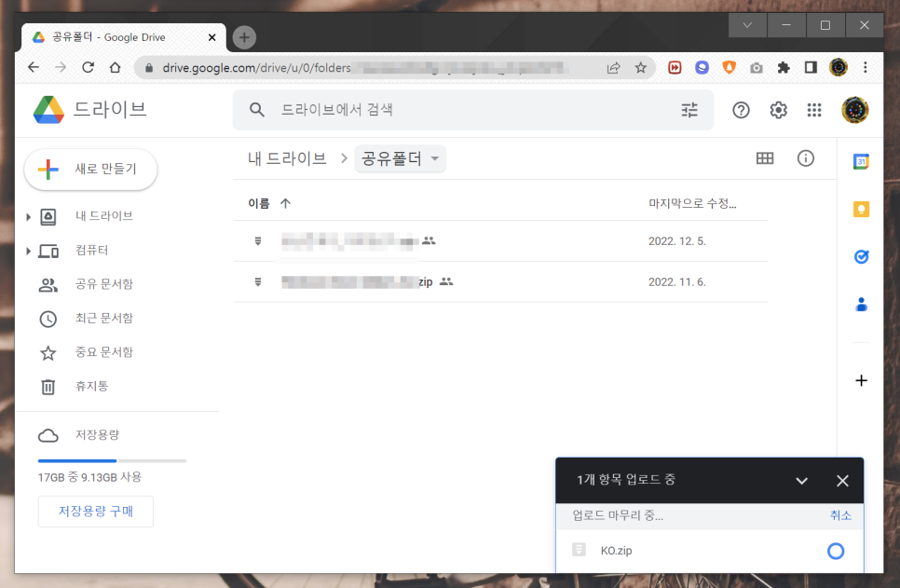
Task: Open the browser home page
Action: [x=115, y=67]
